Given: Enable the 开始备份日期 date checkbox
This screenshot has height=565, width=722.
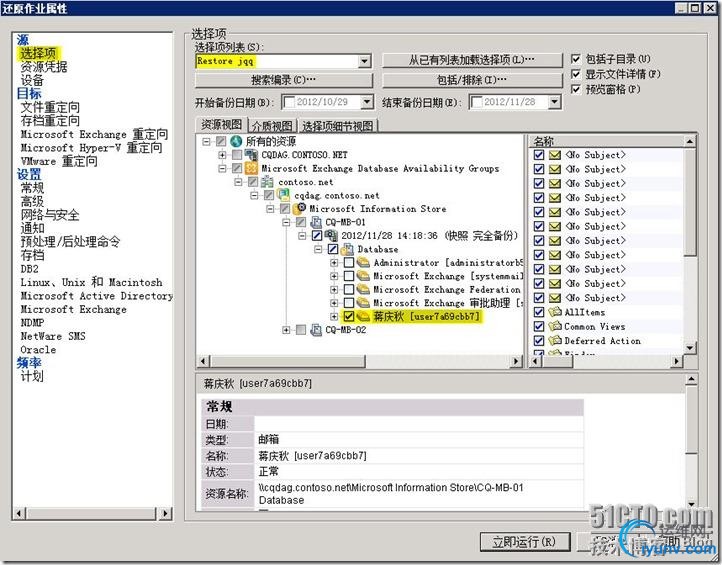Looking at the screenshot, I should click(290, 102).
